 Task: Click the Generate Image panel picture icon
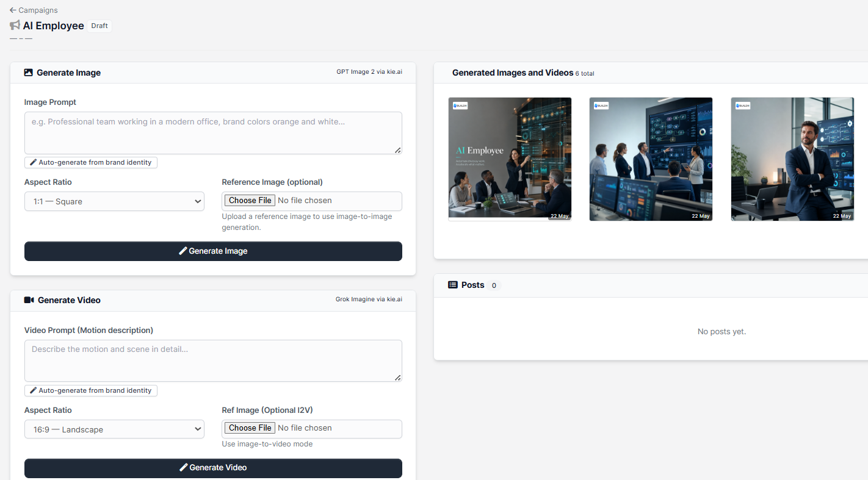[x=28, y=73]
